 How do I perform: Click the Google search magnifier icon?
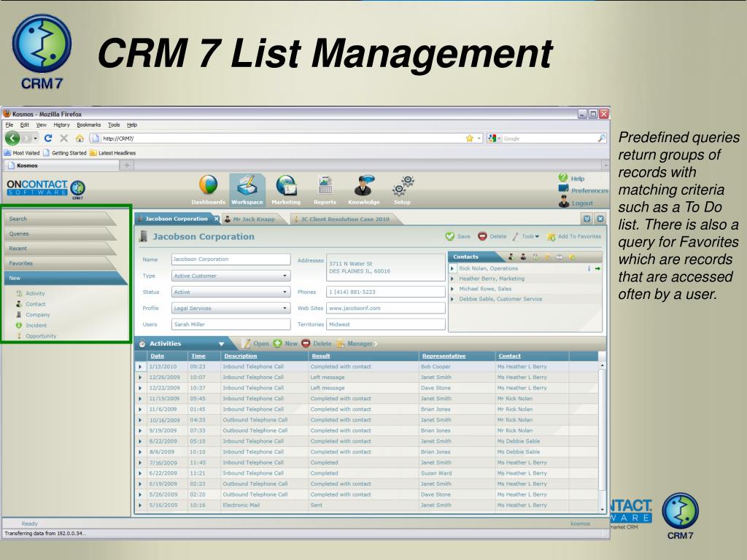[x=601, y=138]
